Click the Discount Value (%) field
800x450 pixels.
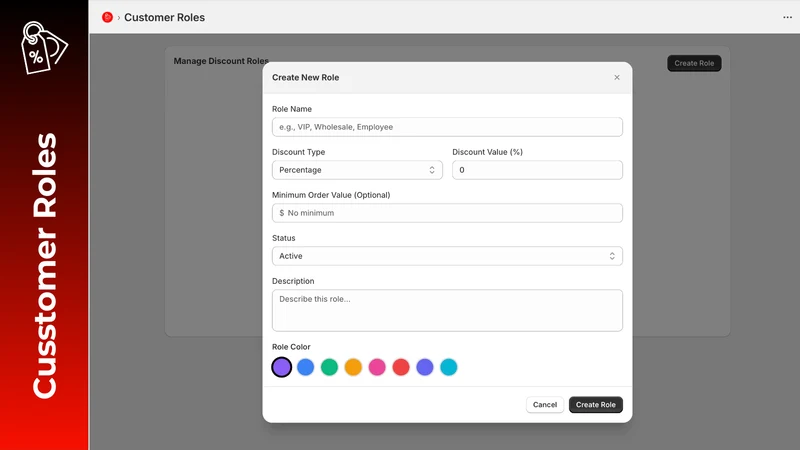537,170
